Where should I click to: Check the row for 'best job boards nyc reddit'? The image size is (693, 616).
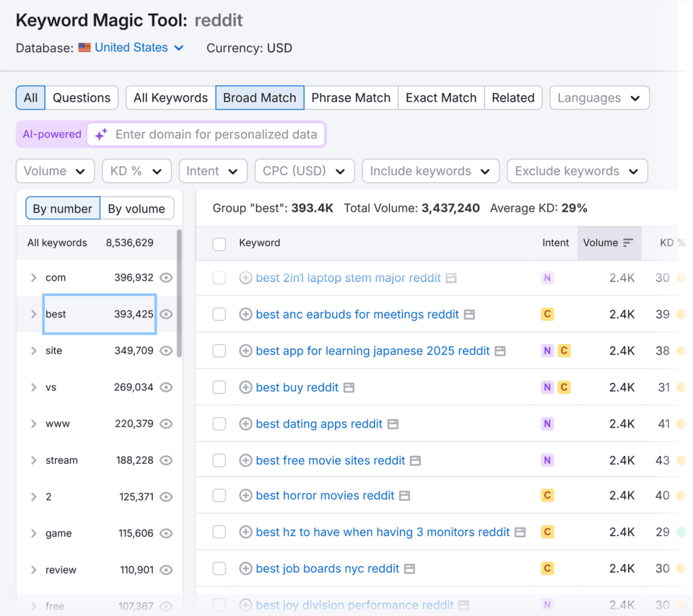point(219,568)
